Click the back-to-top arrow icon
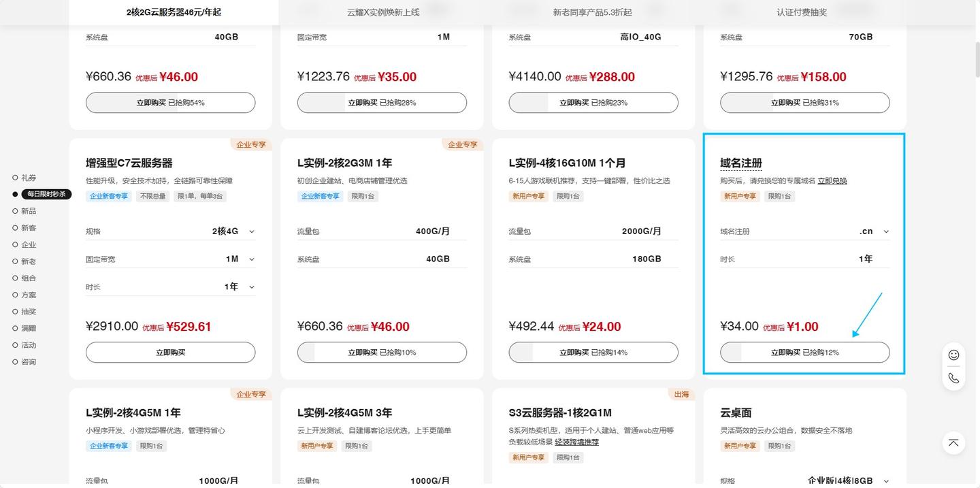 click(953, 442)
